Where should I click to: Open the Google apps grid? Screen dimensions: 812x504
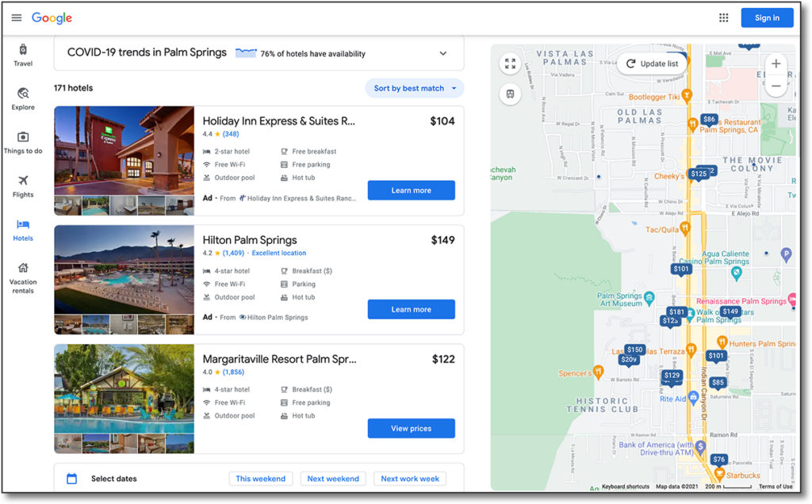723,17
